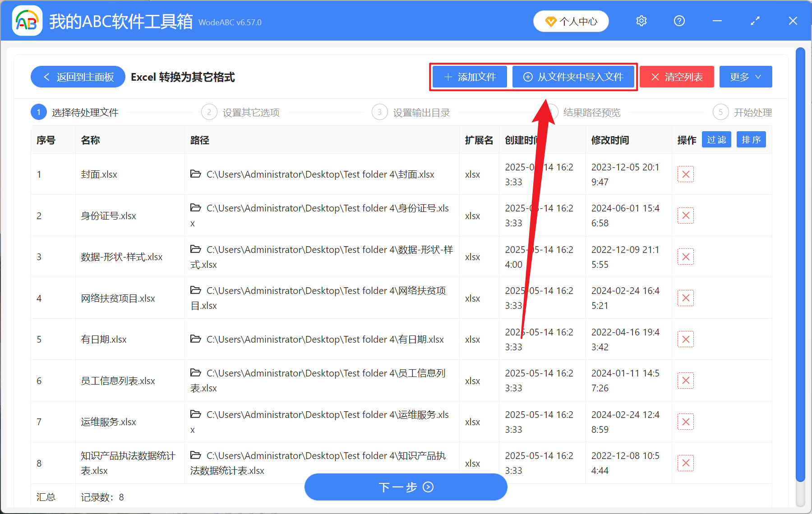Open the 过滤 filter control
The height and width of the screenshot is (514, 812).
coord(716,140)
